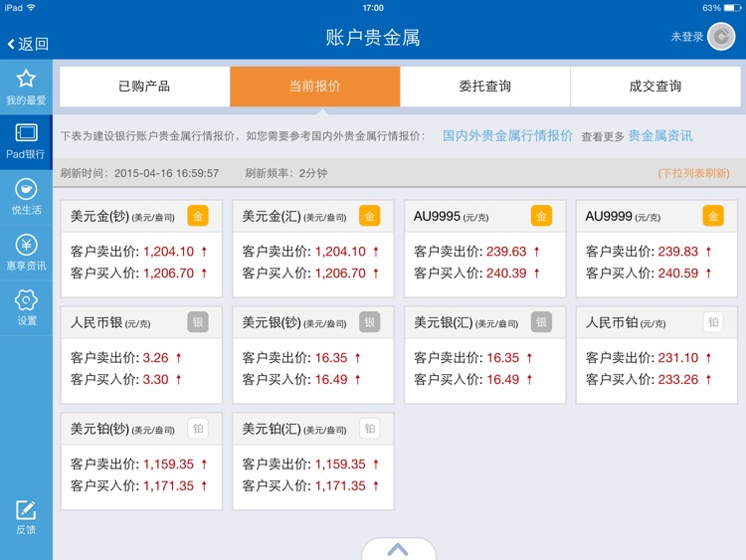
Task: Tap AU9995 buy price 240.39
Action: (506, 274)
